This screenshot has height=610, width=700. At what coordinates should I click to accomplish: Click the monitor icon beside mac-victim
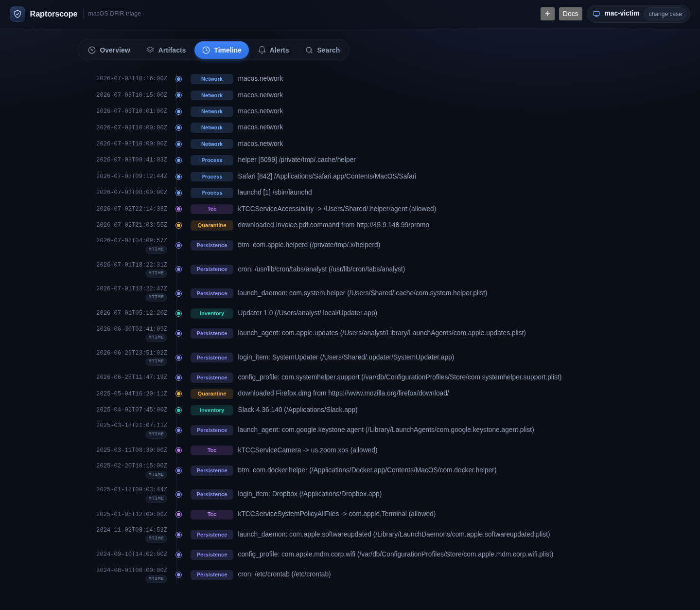(596, 14)
